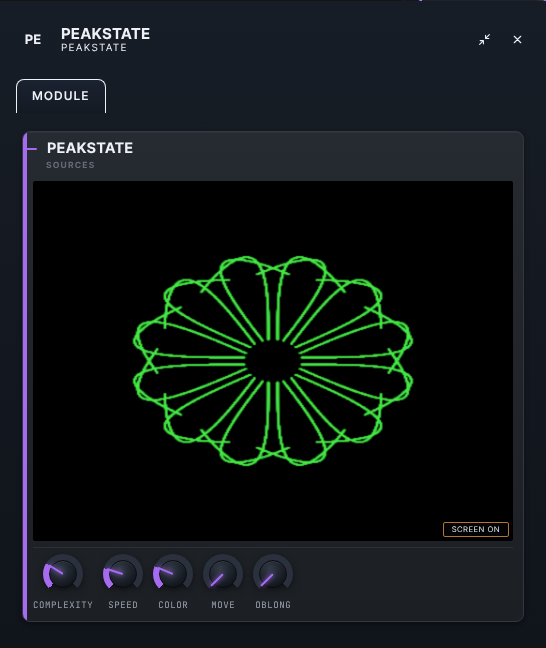This screenshot has height=648, width=546.
Task: Click the OBLONG text label
Action: click(x=273, y=605)
